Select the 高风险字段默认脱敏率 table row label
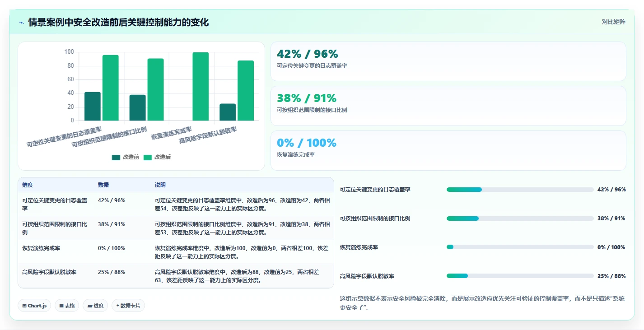 pyautogui.click(x=49, y=272)
